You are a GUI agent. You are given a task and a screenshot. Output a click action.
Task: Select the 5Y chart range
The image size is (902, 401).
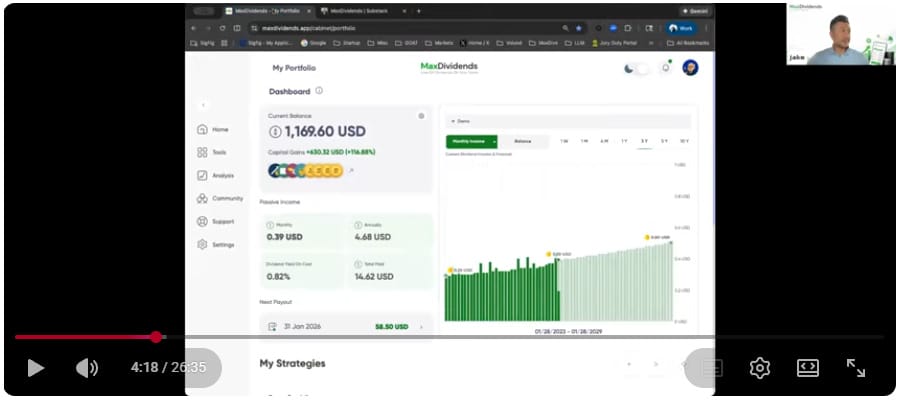point(664,142)
